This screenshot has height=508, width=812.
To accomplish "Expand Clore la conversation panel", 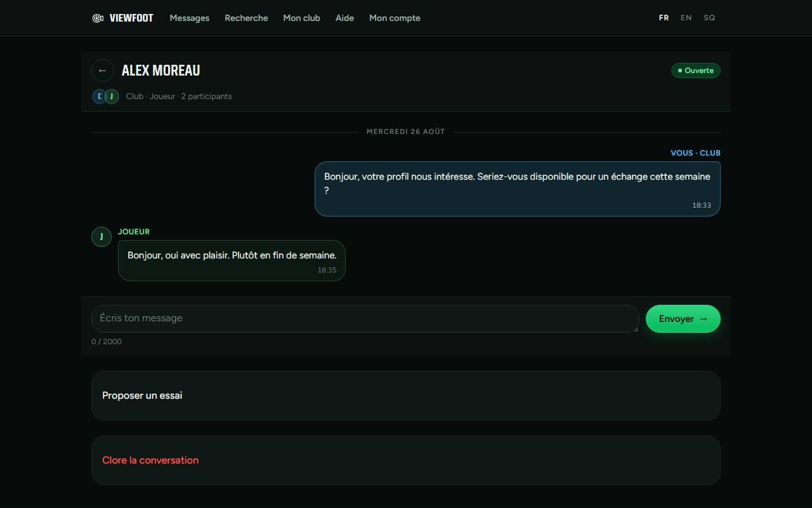I will tap(406, 460).
